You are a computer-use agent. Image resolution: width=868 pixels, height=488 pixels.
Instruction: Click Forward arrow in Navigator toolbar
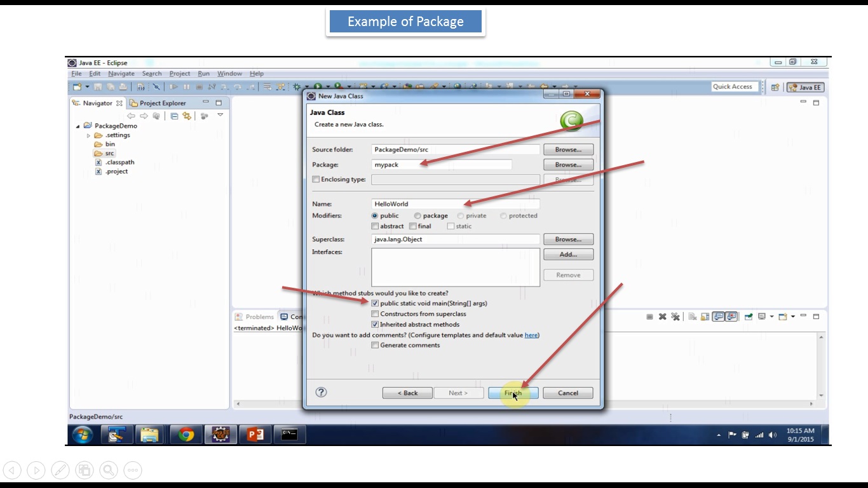tap(144, 116)
